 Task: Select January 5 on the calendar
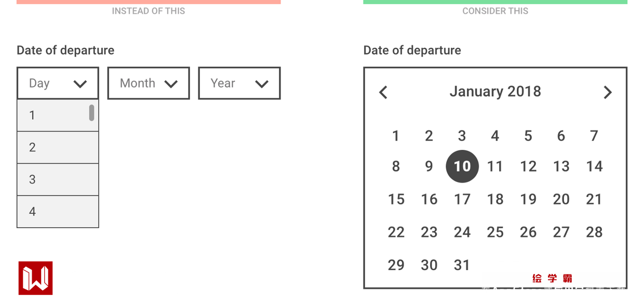pos(528,136)
